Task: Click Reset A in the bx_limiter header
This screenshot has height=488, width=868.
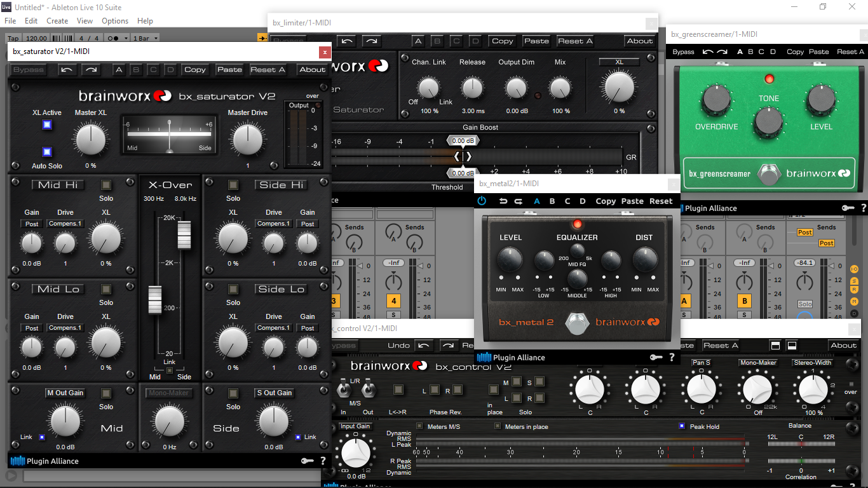Action: [x=575, y=41]
